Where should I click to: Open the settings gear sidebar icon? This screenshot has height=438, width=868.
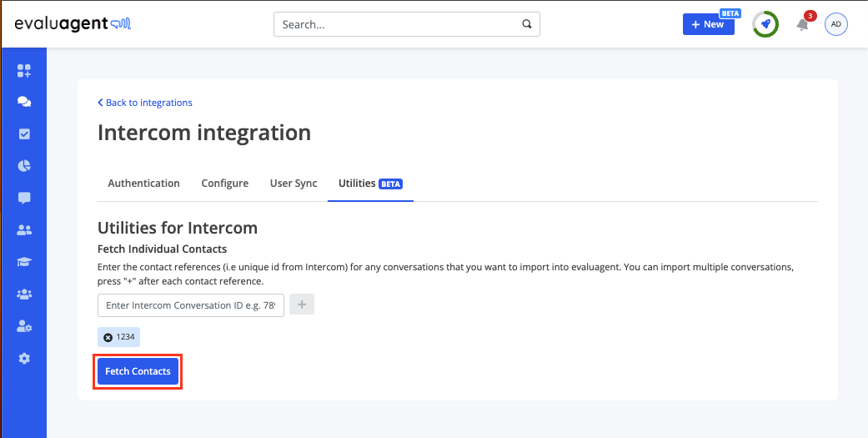(24, 358)
